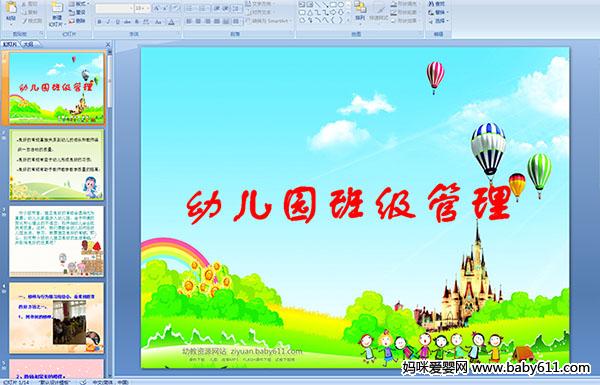Toggle Italic formatting button
600x385 pixels.
point(108,22)
